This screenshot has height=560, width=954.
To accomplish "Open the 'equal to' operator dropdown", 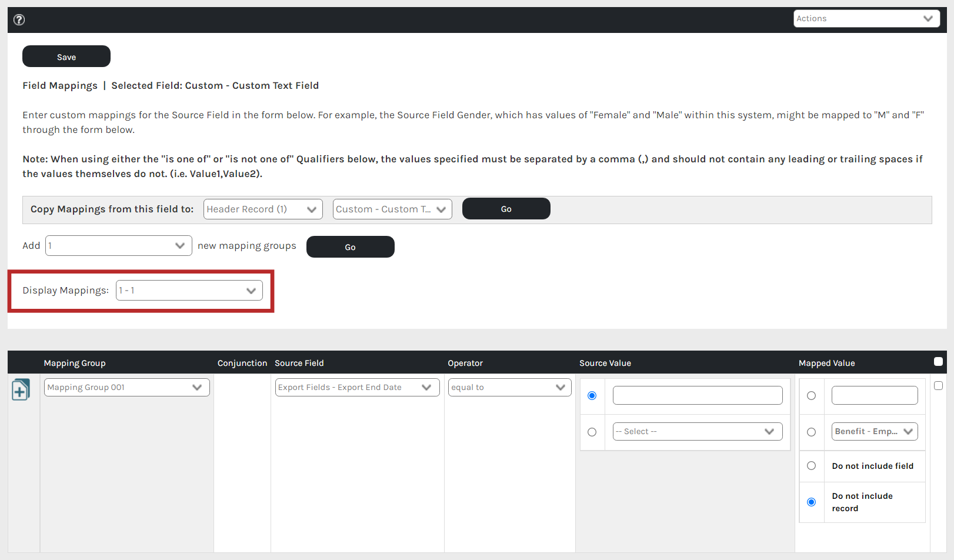I will pyautogui.click(x=510, y=387).
